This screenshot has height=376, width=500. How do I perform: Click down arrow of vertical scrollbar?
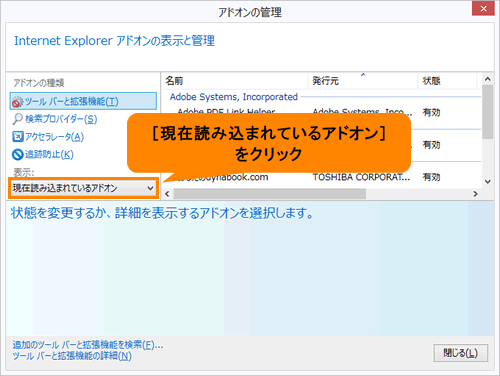(x=488, y=182)
